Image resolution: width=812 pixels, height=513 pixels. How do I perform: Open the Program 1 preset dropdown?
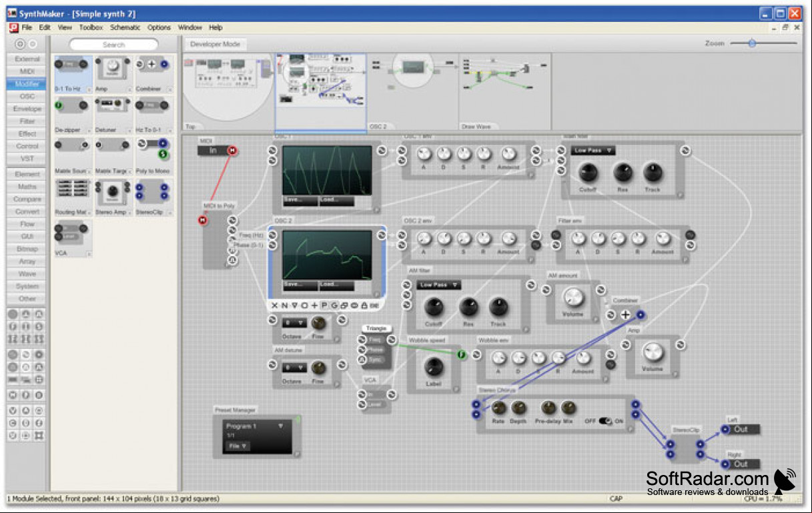point(255,426)
